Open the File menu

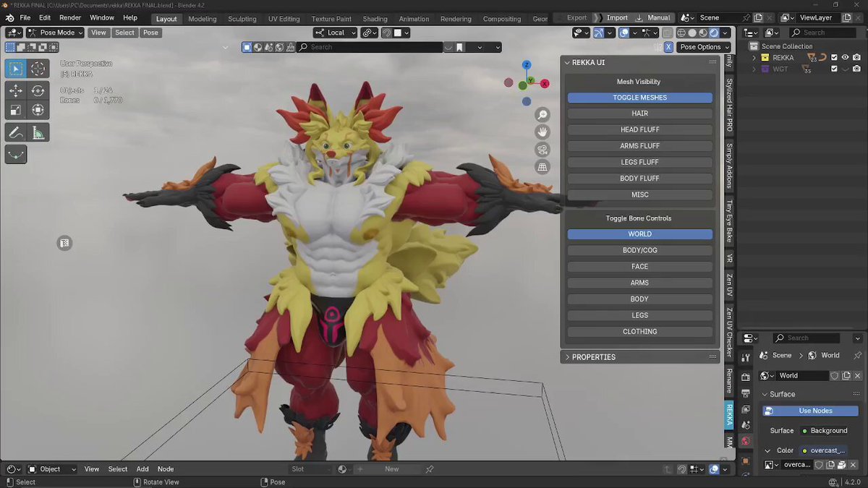25,17
